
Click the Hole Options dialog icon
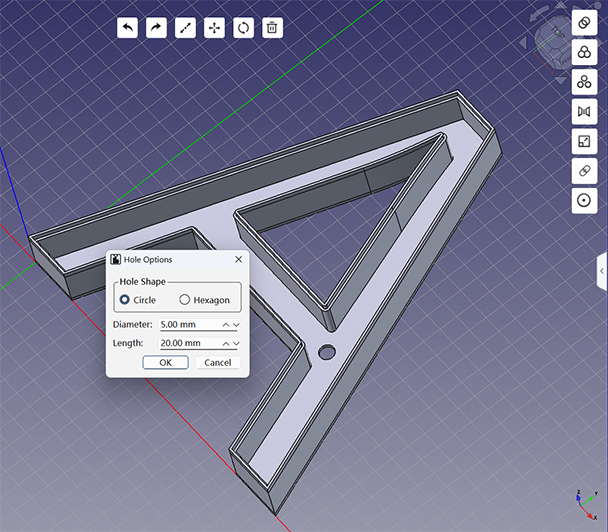click(x=116, y=259)
